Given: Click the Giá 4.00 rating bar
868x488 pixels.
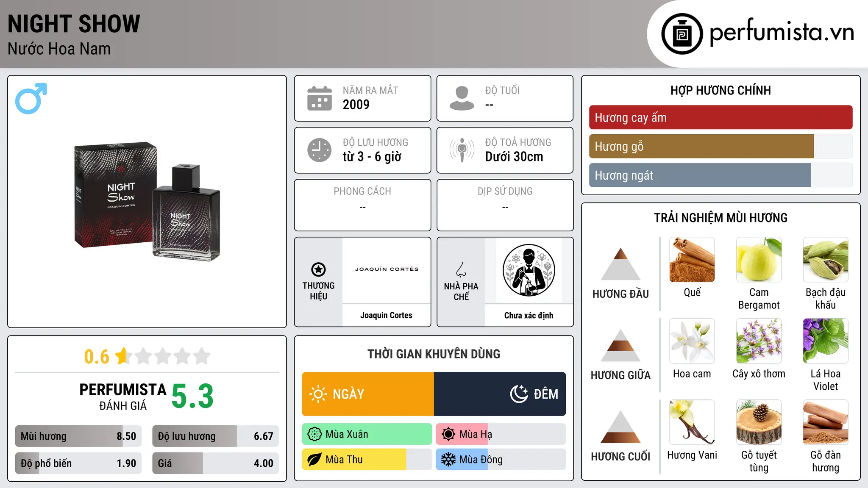Looking at the screenshot, I should click(x=215, y=463).
